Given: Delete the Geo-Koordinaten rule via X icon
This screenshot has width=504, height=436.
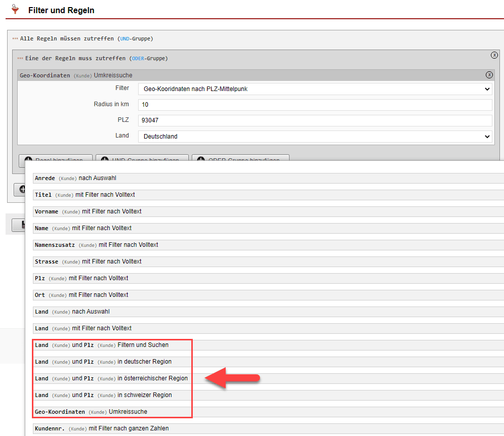Looking at the screenshot, I should coord(489,75).
